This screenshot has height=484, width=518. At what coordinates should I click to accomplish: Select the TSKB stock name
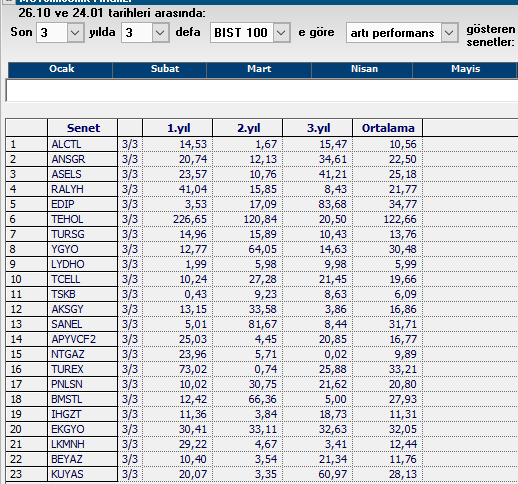pos(63,294)
